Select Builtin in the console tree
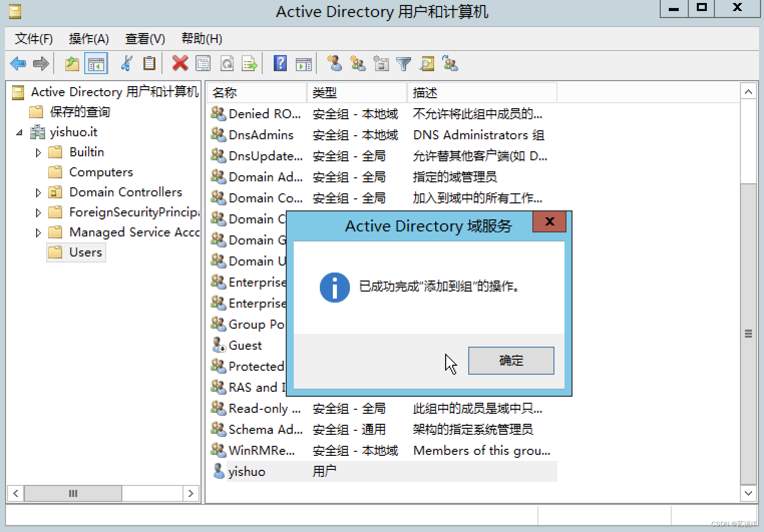Screen dimensions: 764x532 (86, 152)
